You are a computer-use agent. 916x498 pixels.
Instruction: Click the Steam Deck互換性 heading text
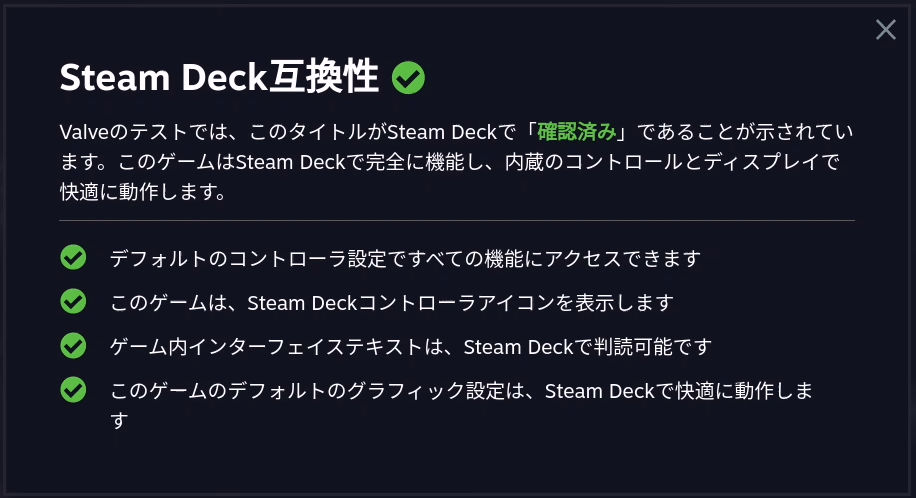click(x=219, y=77)
